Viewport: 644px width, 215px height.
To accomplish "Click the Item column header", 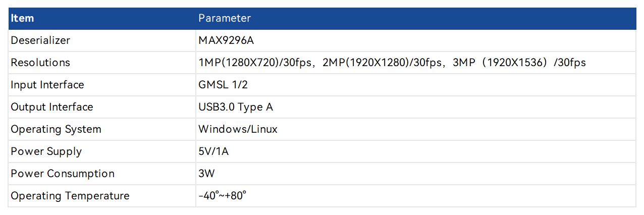I will coord(23,19).
